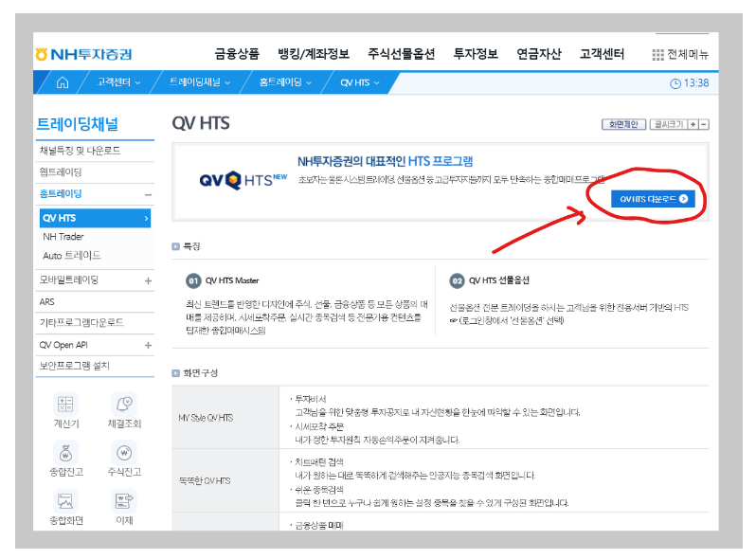
Task: Select ARS in sidebar
Action: 95,302
